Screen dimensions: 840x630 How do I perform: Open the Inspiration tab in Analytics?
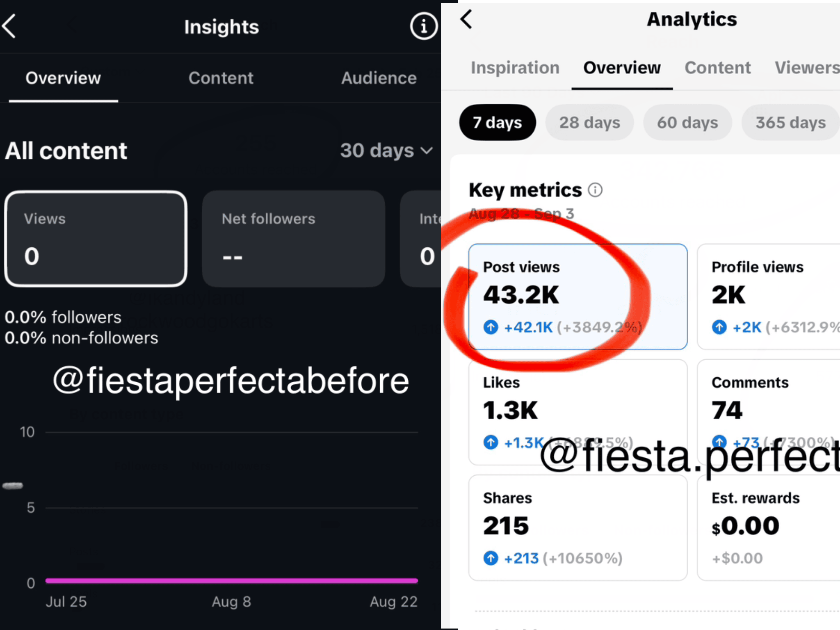pyautogui.click(x=515, y=68)
